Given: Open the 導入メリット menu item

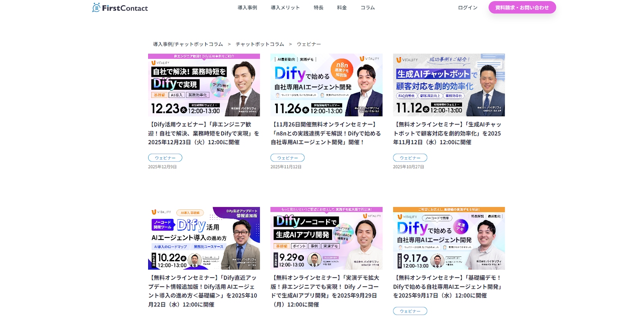Looking at the screenshot, I should tap(285, 8).
